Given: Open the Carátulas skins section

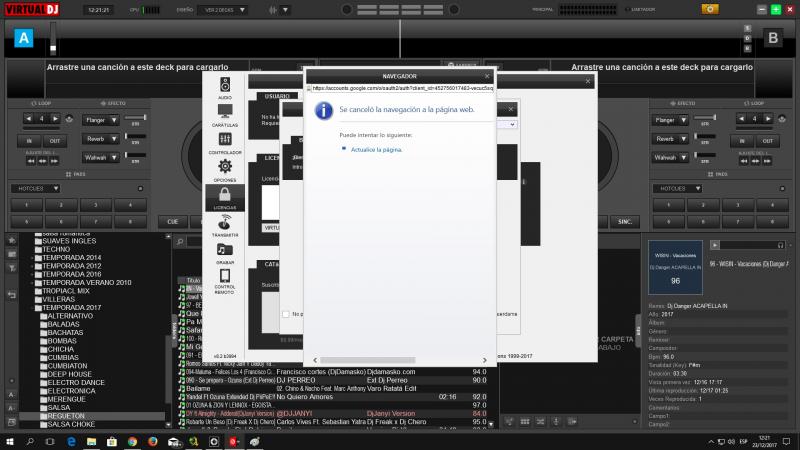Looking at the screenshot, I should (x=224, y=115).
